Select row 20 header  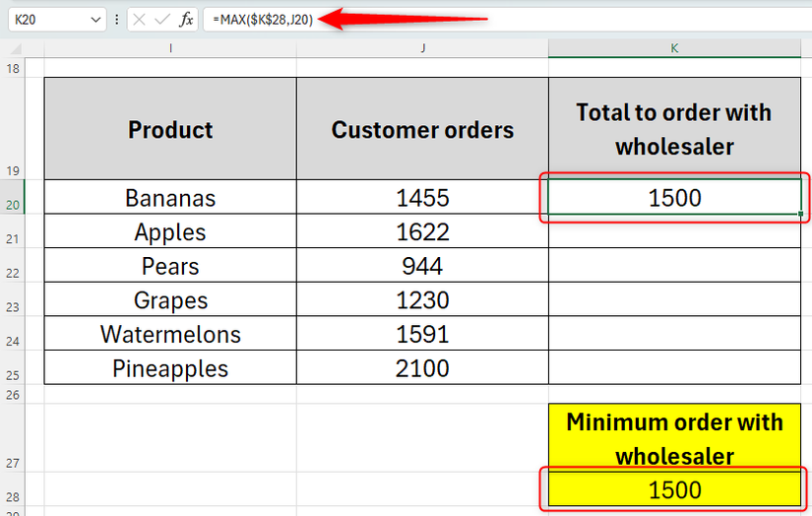(x=13, y=197)
